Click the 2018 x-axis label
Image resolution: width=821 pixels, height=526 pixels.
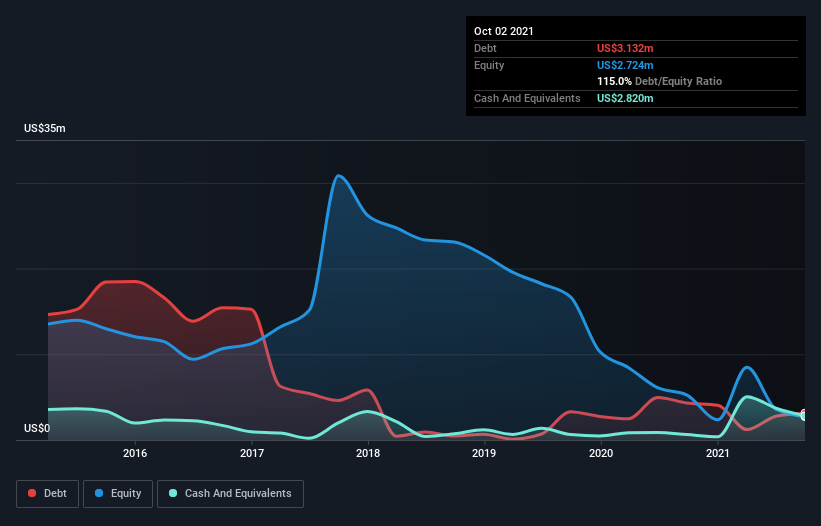[x=368, y=453]
